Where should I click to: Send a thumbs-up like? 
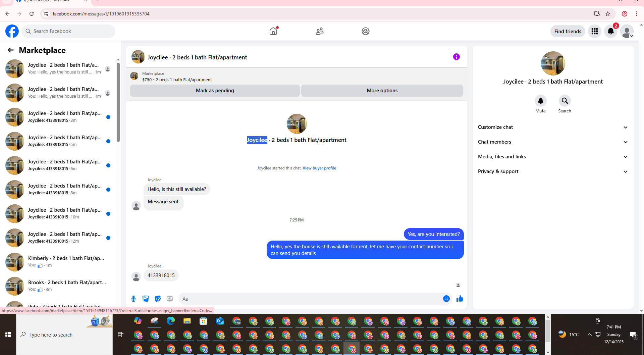click(x=460, y=299)
